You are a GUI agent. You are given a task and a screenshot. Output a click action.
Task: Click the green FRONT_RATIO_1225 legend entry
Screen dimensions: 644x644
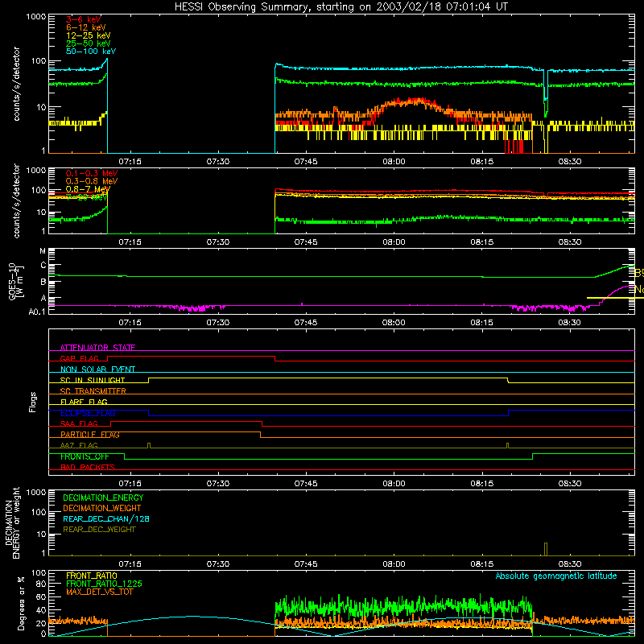[104, 584]
